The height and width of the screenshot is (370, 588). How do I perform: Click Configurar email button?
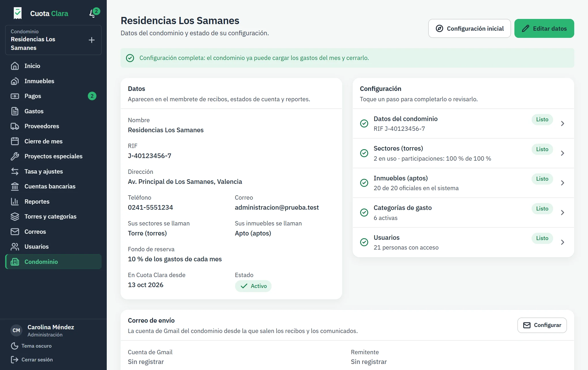point(542,325)
